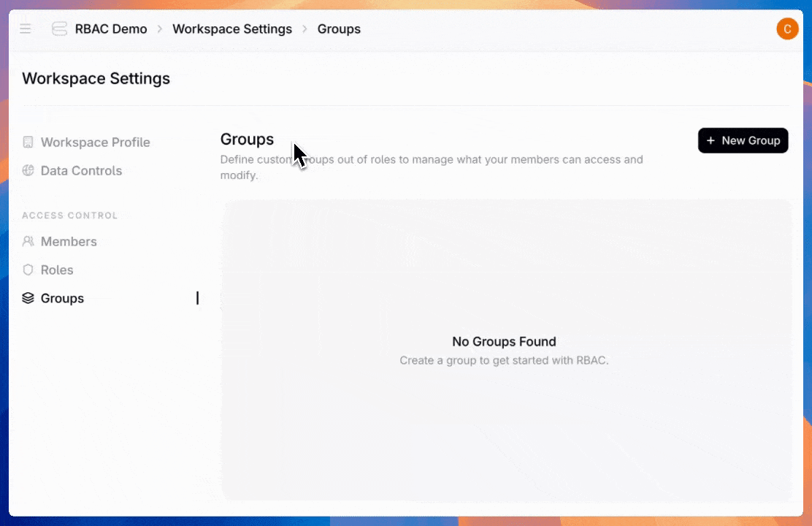The image size is (812, 526).
Task: Click the stacked layers icon beside Groups
Action: click(28, 299)
